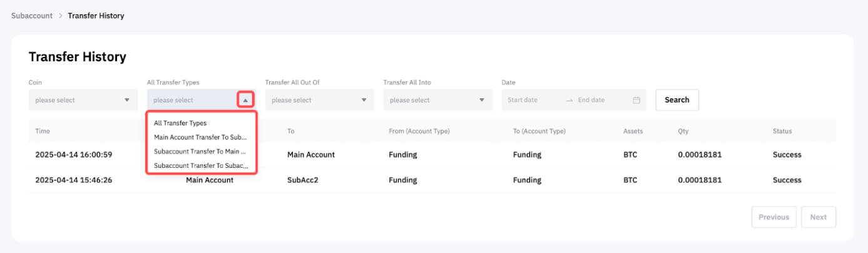Click the Transfer History breadcrumb
The height and width of the screenshot is (253, 868).
pyautogui.click(x=96, y=16)
